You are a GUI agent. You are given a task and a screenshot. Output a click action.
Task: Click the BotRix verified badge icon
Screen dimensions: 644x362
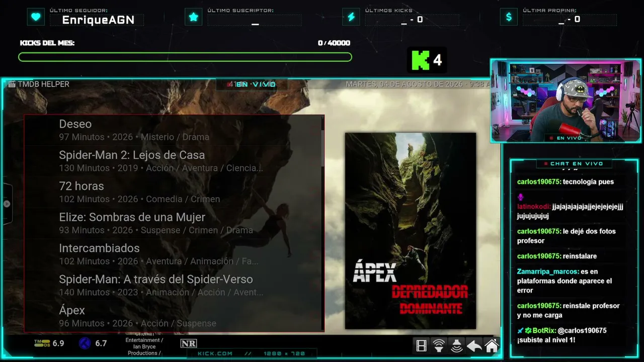click(x=529, y=330)
